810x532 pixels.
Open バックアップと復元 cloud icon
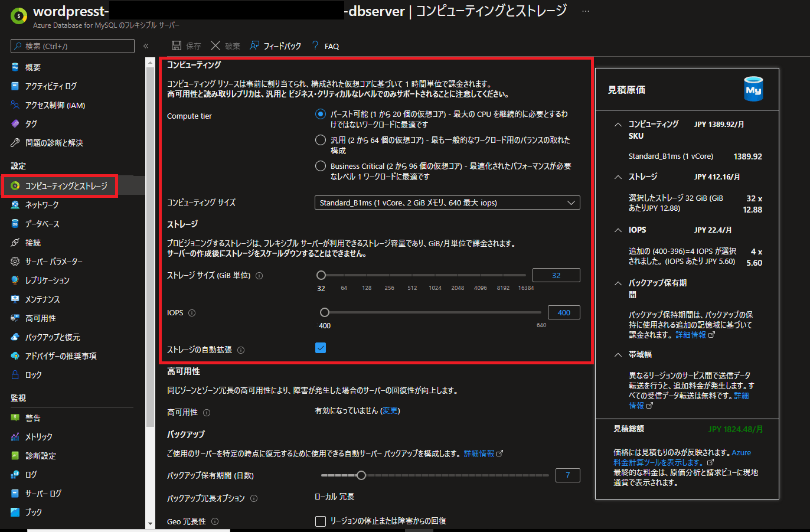point(15,337)
